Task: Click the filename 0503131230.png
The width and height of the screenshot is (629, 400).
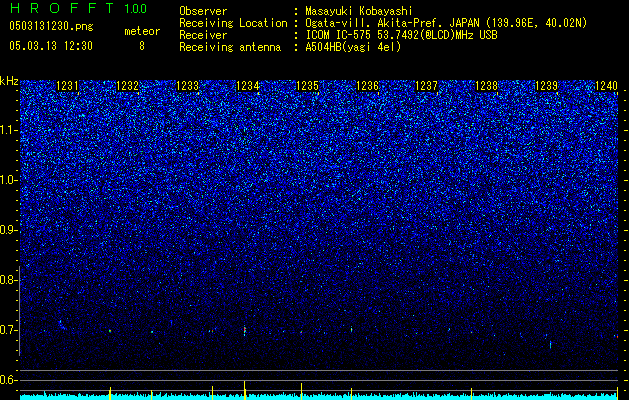Action: (x=51, y=26)
